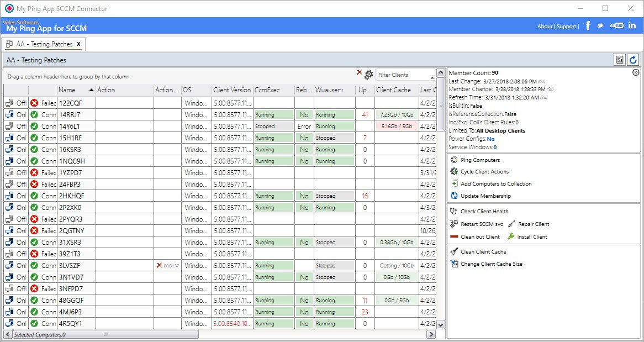
Task: Sort by CcmExec column header
Action: [273, 90]
